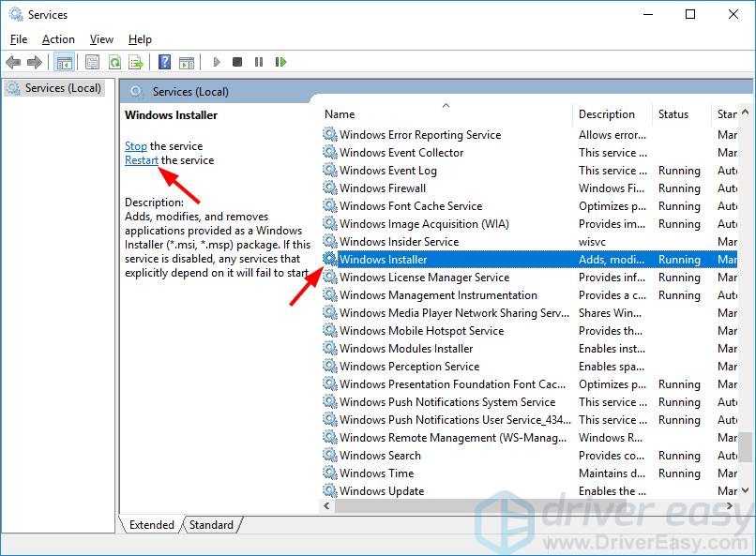The height and width of the screenshot is (556, 756).
Task: Click the Help toolbar icon
Action: (x=164, y=62)
